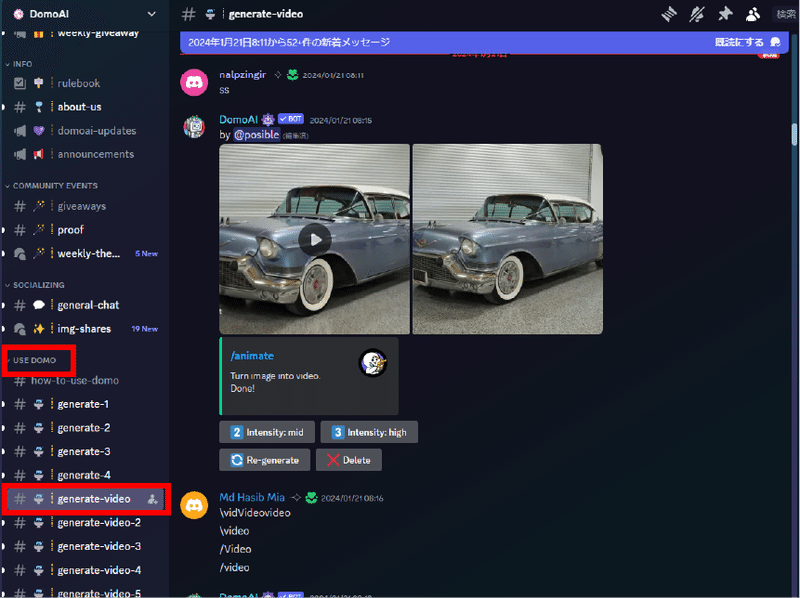The height and width of the screenshot is (598, 800).
Task: Click the /animate embed title link
Action: click(x=252, y=356)
